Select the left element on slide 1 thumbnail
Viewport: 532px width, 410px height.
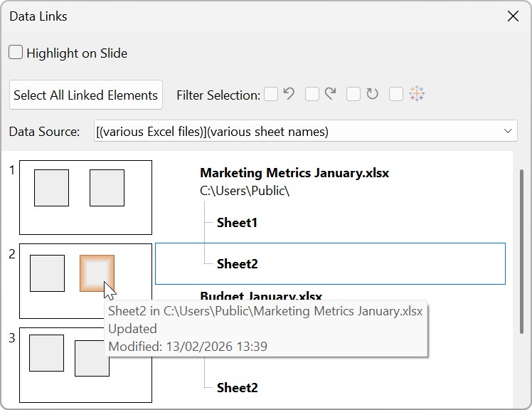tap(51, 188)
